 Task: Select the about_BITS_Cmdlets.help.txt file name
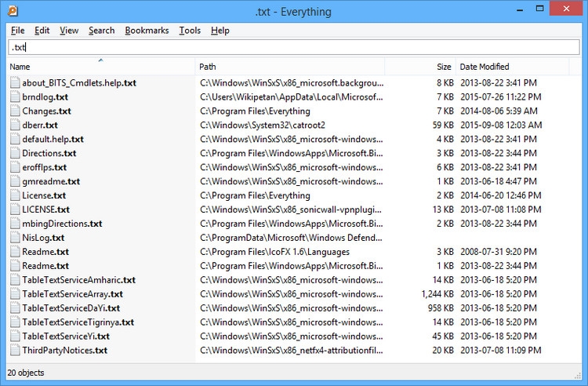pos(79,83)
